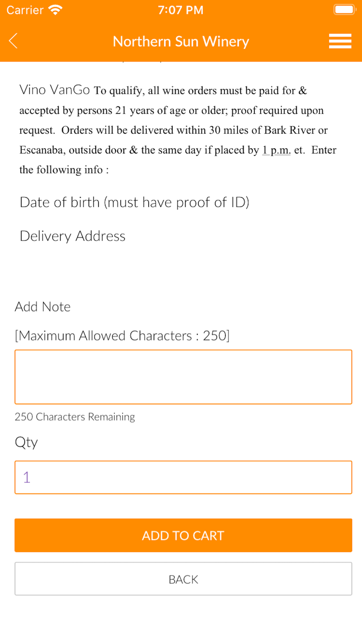Select the Delivery Address line
Screen dimensions: 362x644
point(72,236)
